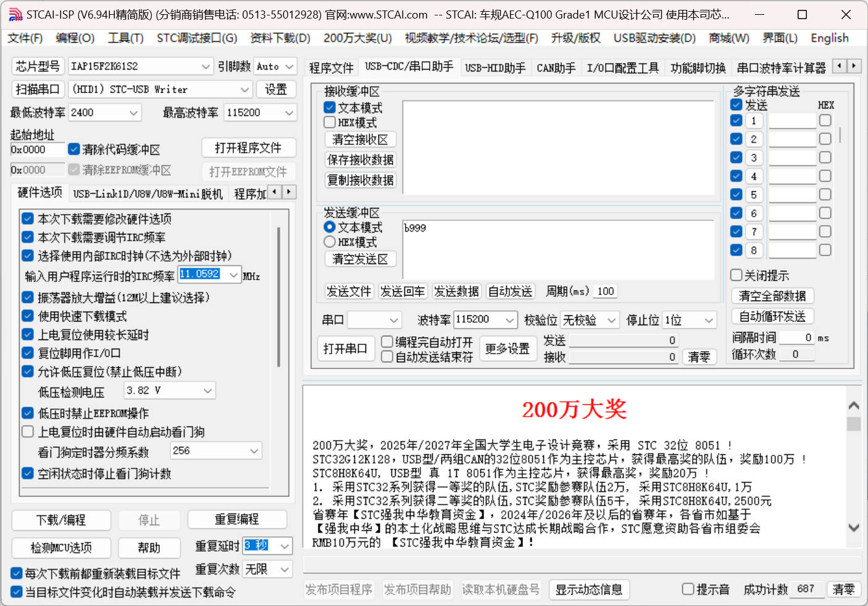Enable receive buffer HEX模式 checkbox

click(330, 122)
